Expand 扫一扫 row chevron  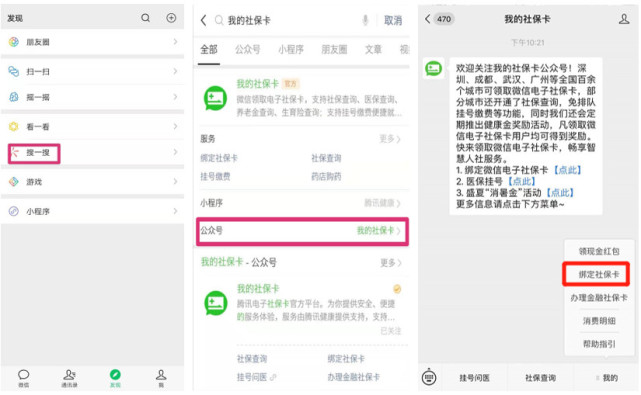(x=175, y=71)
